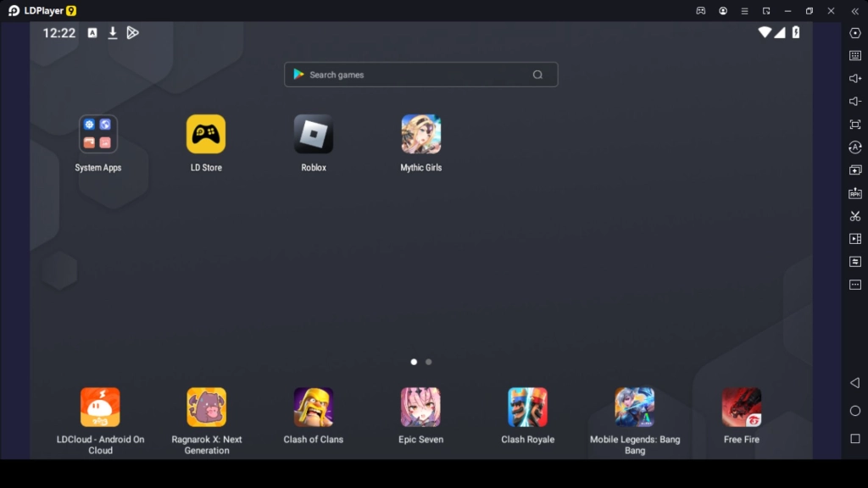Open LDPlayer settings hexagon icon
The height and width of the screenshot is (488, 868).
pos(854,33)
